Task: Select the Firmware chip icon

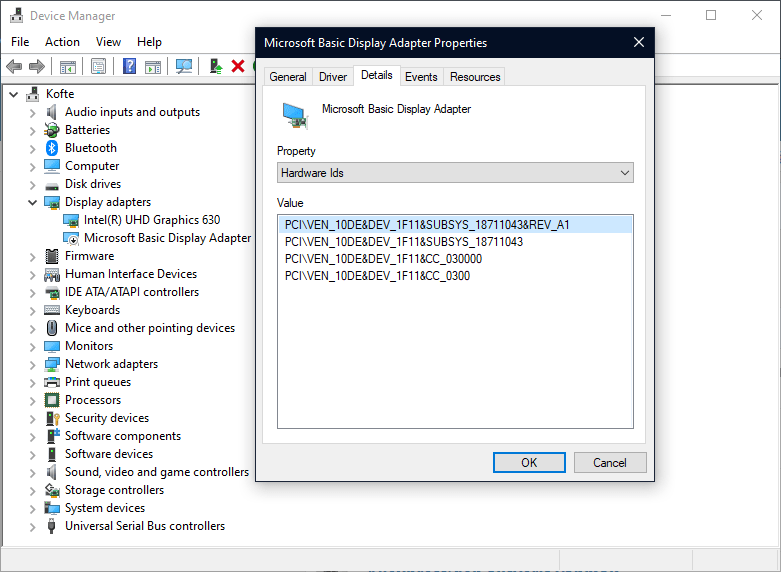Action: [x=52, y=256]
